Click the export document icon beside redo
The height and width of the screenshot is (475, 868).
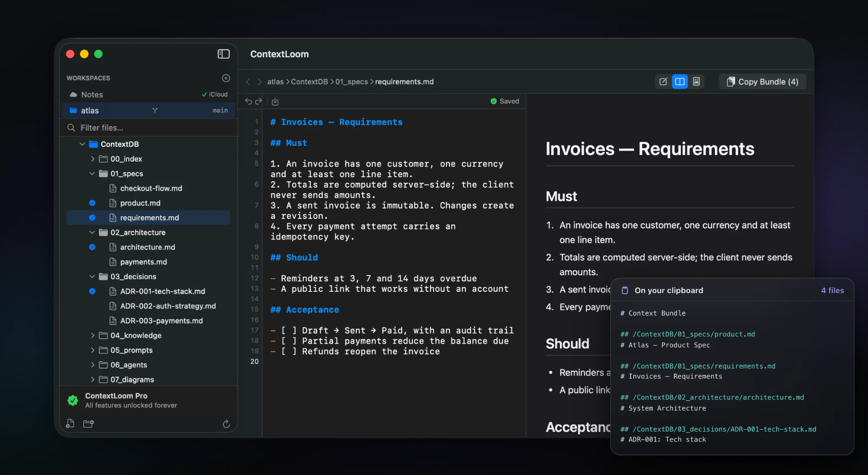point(275,102)
